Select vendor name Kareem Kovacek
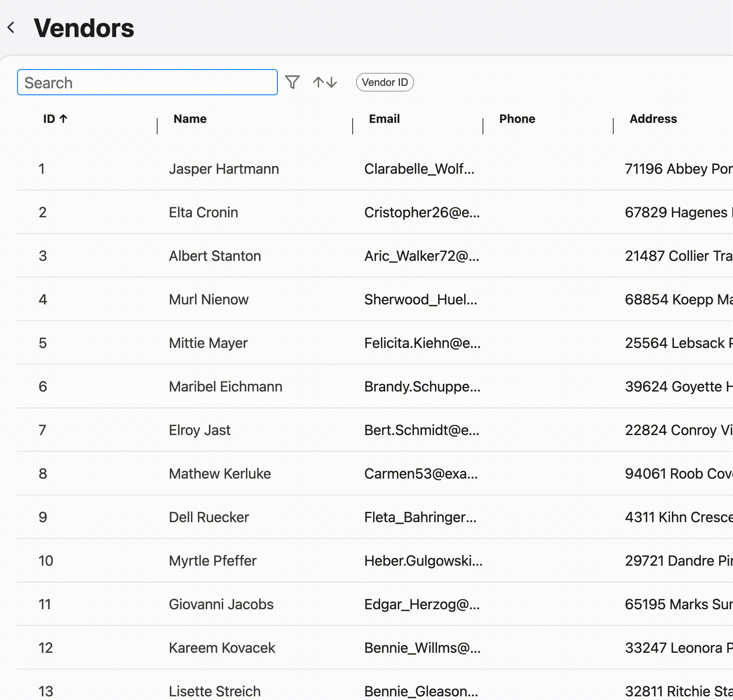The width and height of the screenshot is (733, 700). [222, 648]
